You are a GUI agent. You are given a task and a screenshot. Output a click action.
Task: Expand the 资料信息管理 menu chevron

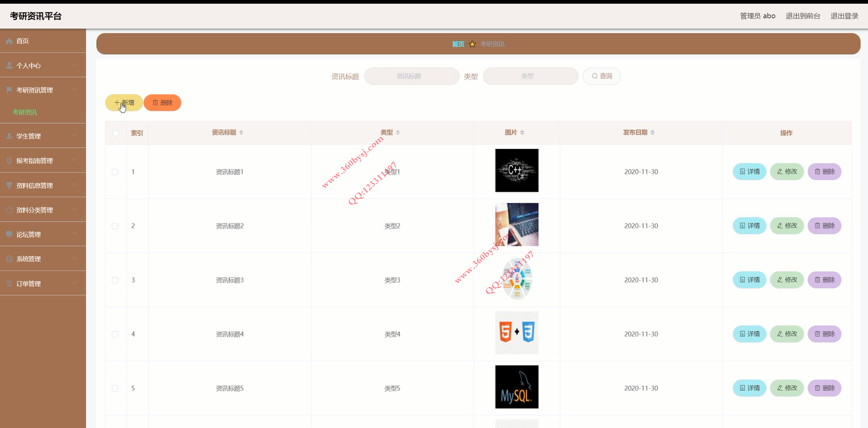click(x=75, y=185)
